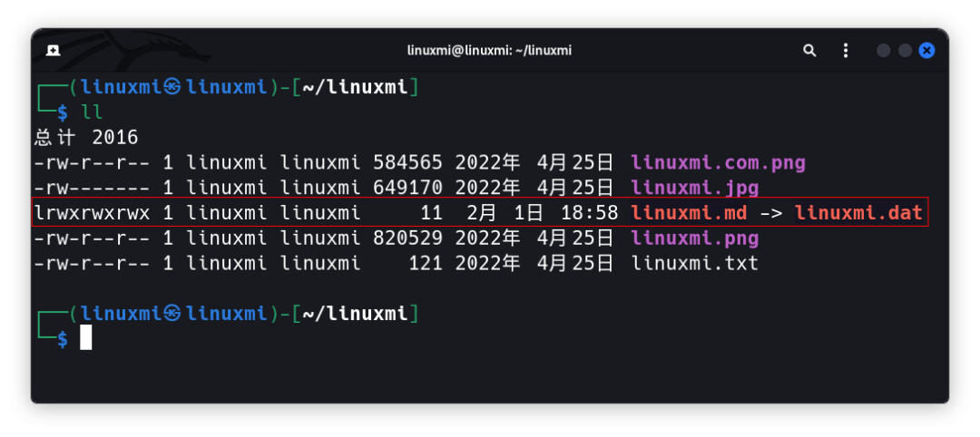Viewport: 980px width, 437px height.
Task: Click the '->' arrow in the symlink row
Action: tap(770, 213)
